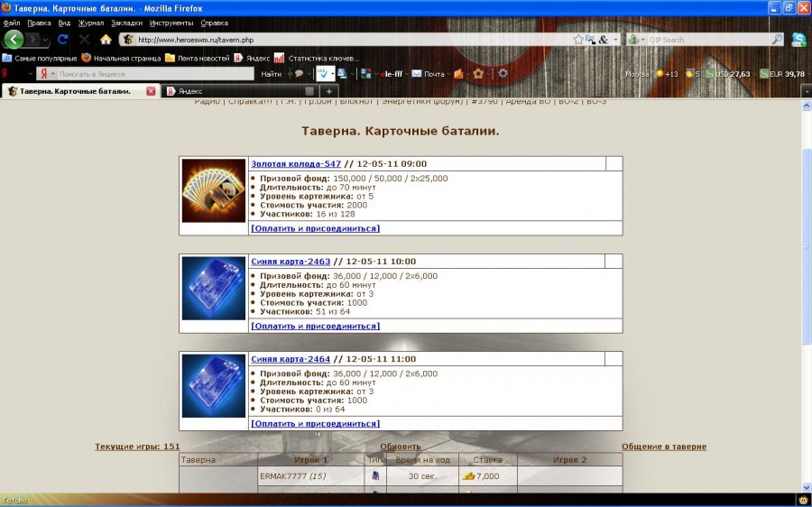Click weather sun icon showing +13
Viewport: 812px width, 507px height.
pyautogui.click(x=660, y=74)
